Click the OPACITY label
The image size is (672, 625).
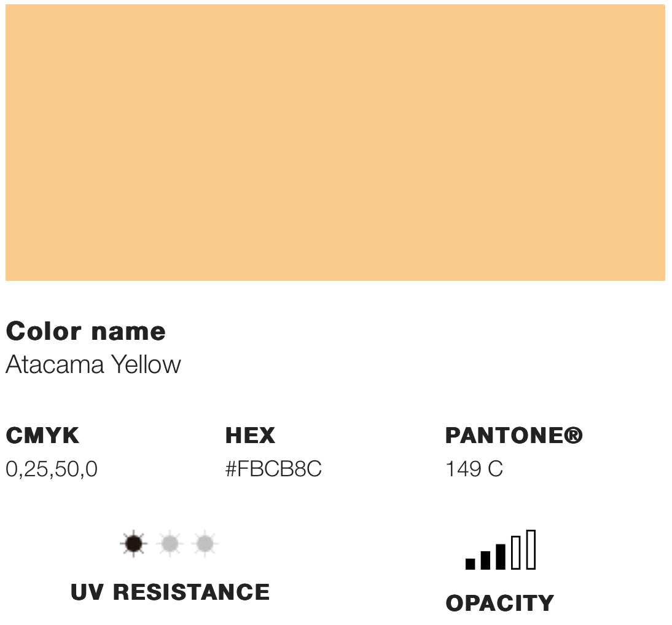coord(499,603)
